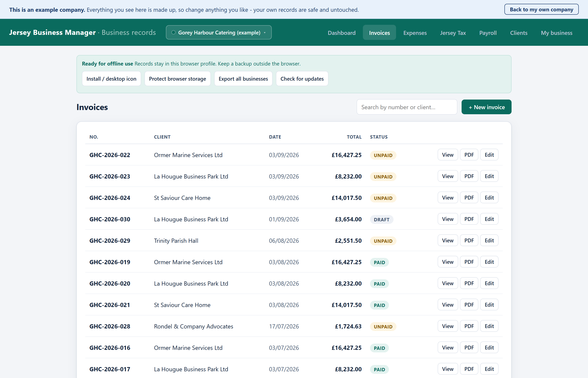View invoice GHC-2026-029
Screen dimensions: 588x378
[x=448, y=240]
